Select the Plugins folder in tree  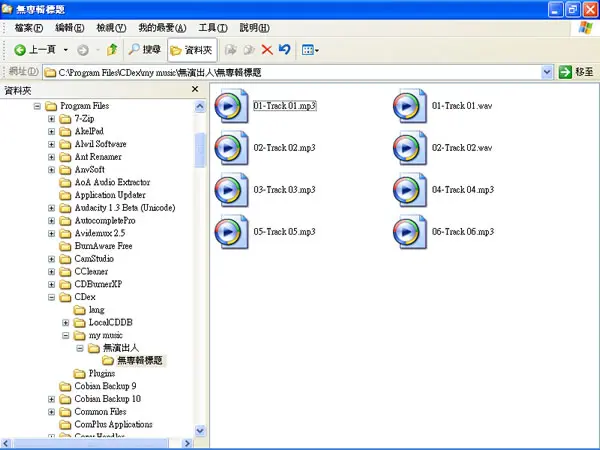click(x=102, y=373)
